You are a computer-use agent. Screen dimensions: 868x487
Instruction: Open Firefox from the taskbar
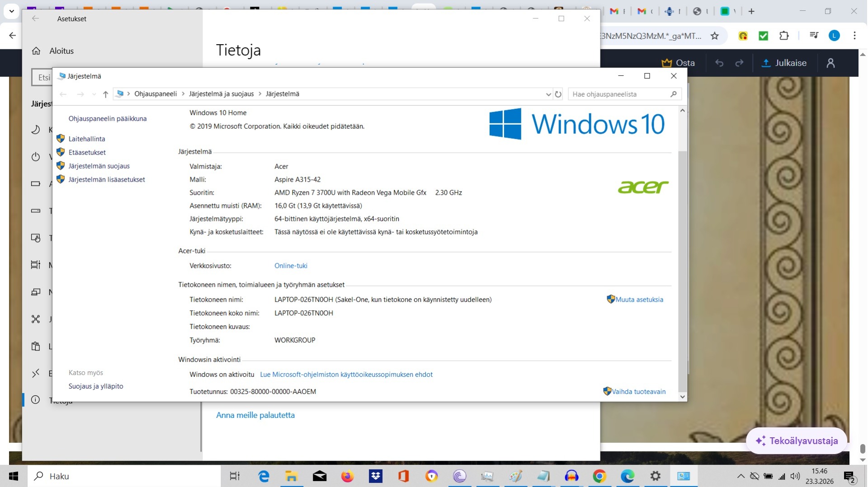point(347,476)
